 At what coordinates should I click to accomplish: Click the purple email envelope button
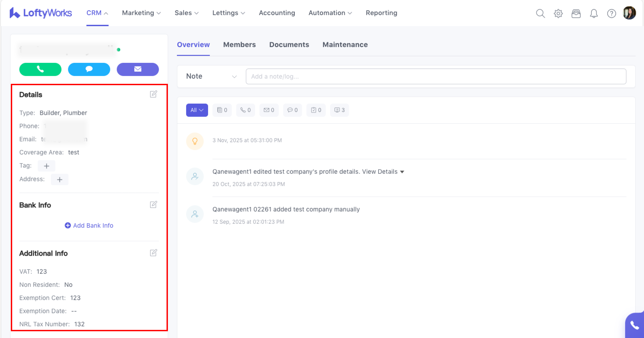(x=138, y=69)
